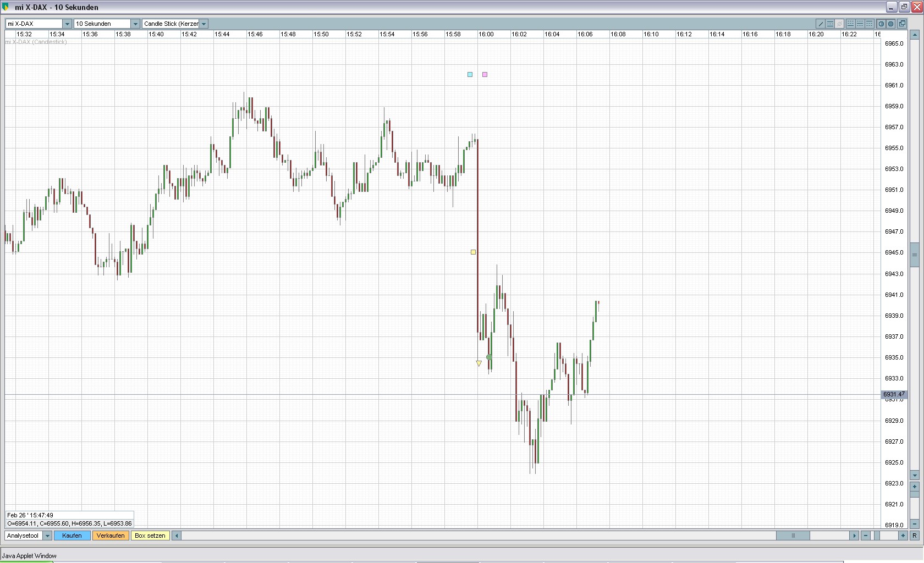Toggle the fully shaded octagon marker button
The image size is (924, 563).
(890, 24)
